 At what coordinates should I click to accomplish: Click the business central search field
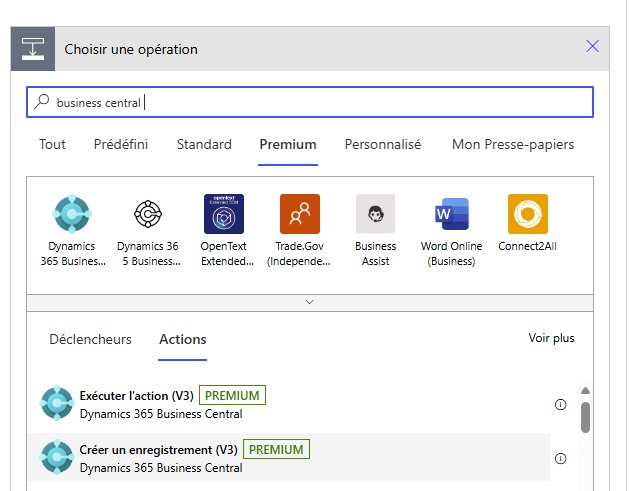310,102
